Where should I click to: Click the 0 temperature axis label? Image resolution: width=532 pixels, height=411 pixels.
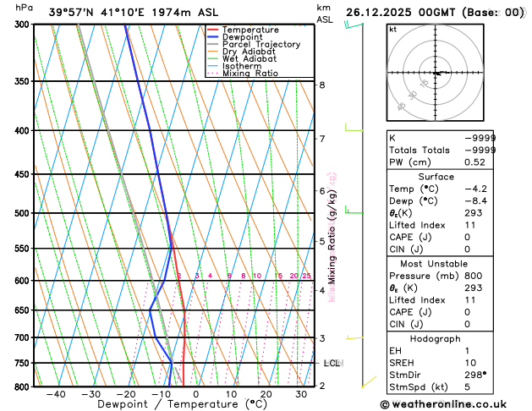point(196,395)
